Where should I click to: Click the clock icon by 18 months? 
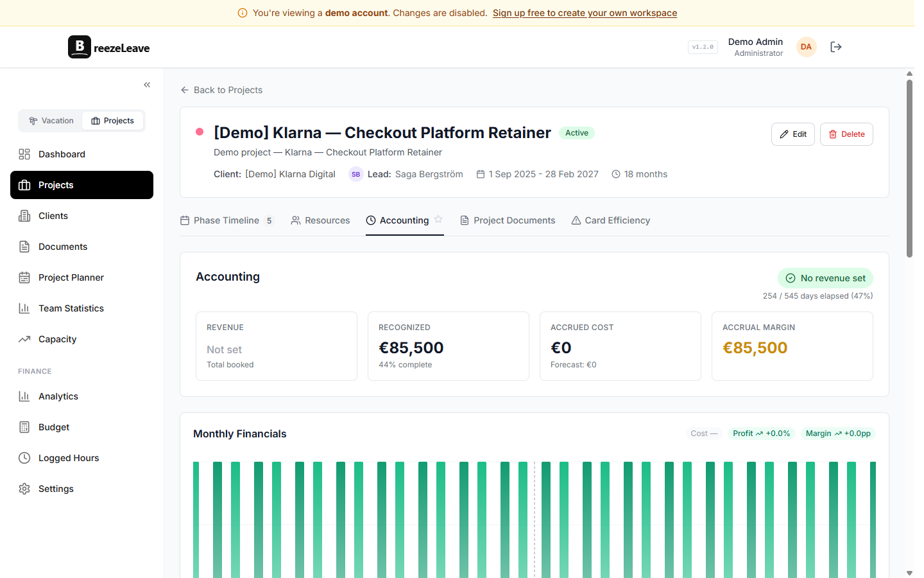point(616,174)
